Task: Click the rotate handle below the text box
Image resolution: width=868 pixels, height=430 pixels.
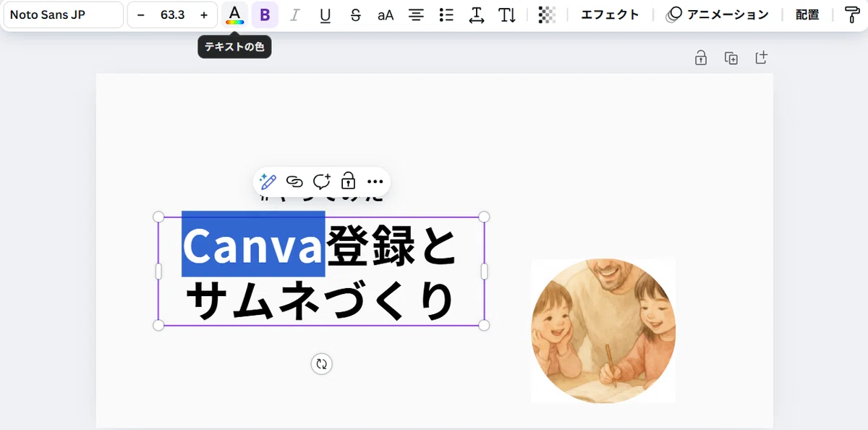Action: [x=321, y=363]
